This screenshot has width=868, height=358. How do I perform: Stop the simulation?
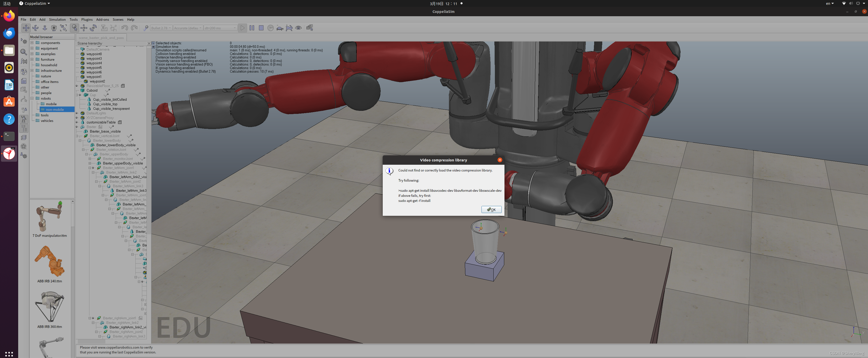tap(261, 28)
